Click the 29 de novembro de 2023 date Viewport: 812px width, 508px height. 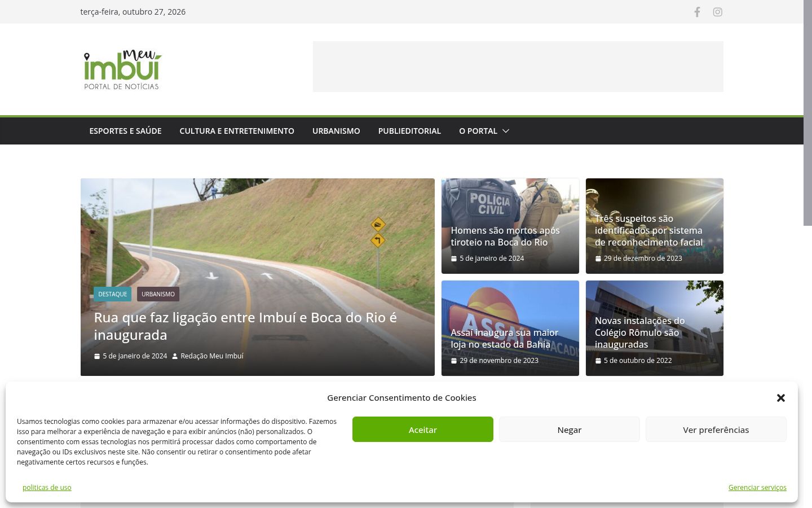pos(499,361)
